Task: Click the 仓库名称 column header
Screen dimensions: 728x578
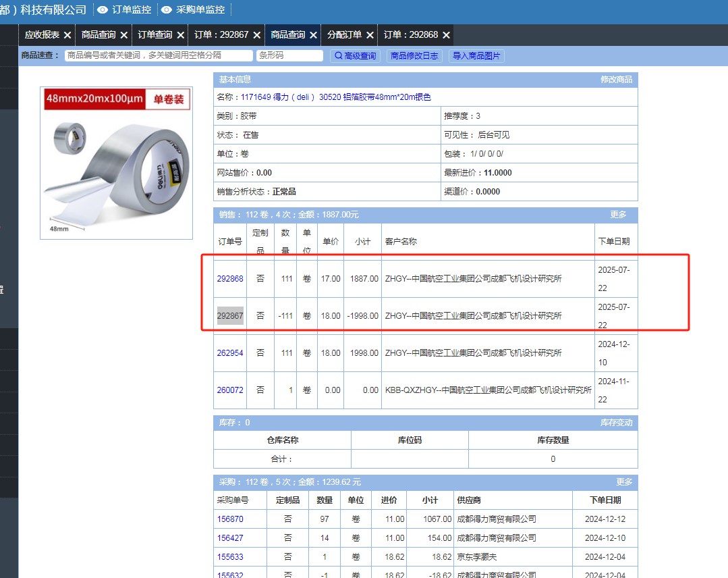Action: [x=282, y=440]
